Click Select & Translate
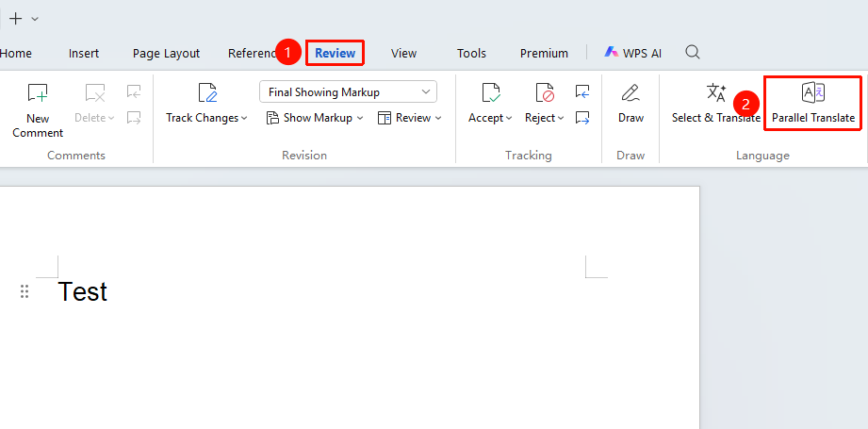Viewport: 868px width, 429px height. (715, 103)
